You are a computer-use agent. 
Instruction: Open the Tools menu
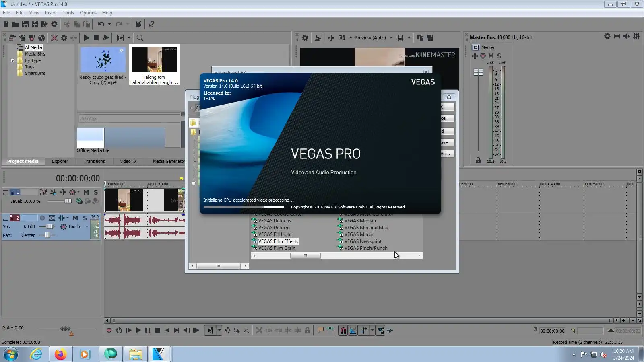(68, 13)
